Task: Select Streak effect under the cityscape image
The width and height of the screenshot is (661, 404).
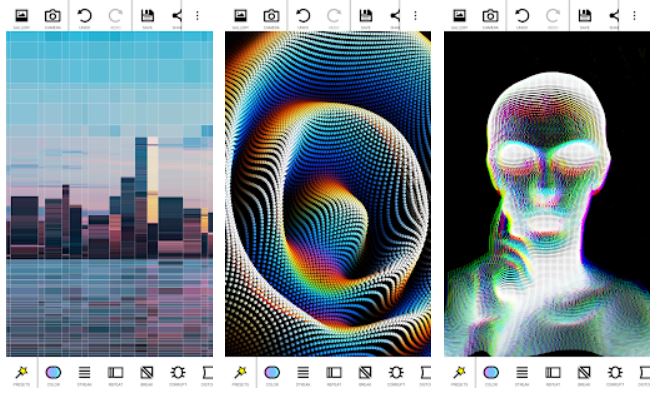Action: pos(84,374)
